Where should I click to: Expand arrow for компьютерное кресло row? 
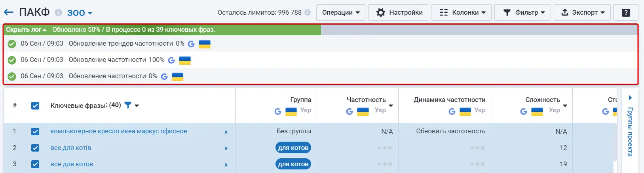(x=226, y=132)
